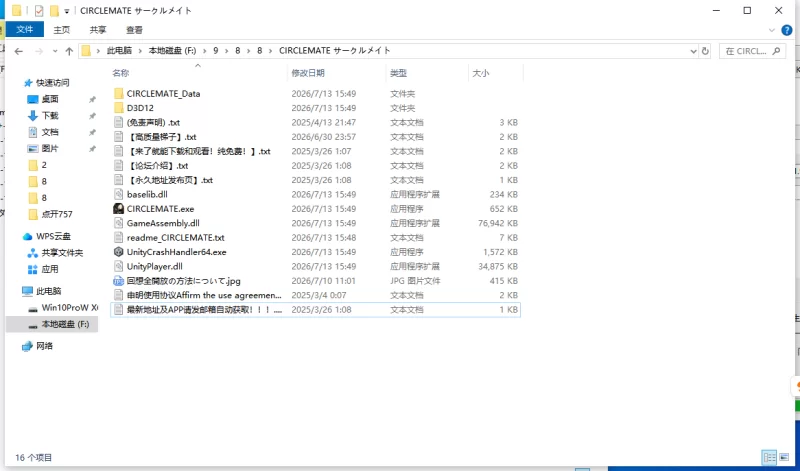This screenshot has height=471, width=800.
Task: Sort by the 修改日期 column header
Action: pos(308,73)
